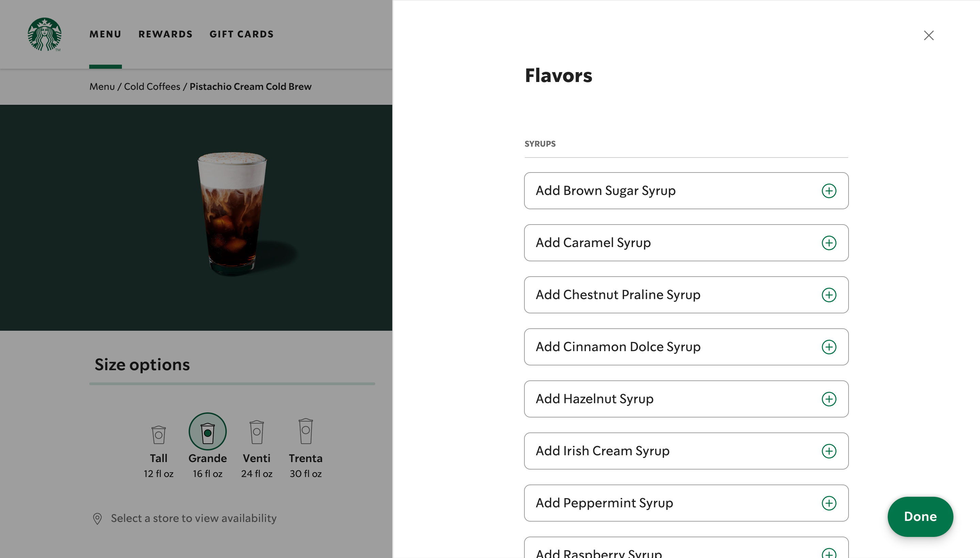980x558 pixels.
Task: Click the Cold Coffees breadcrumb link
Action: tap(152, 87)
